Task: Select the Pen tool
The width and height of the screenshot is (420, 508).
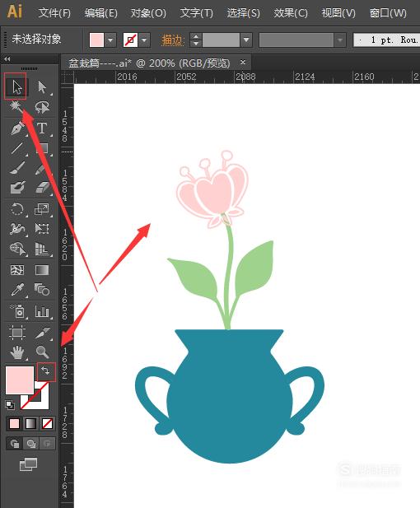Action: coord(16,128)
